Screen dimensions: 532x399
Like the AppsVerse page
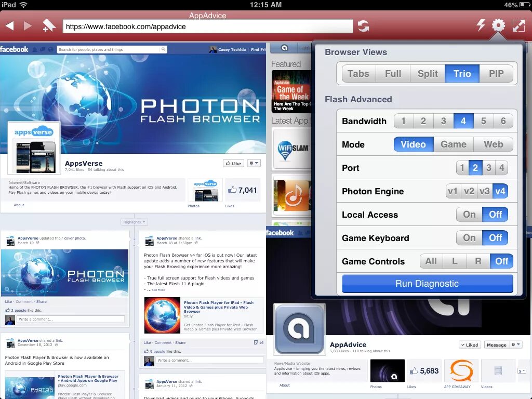point(233,163)
